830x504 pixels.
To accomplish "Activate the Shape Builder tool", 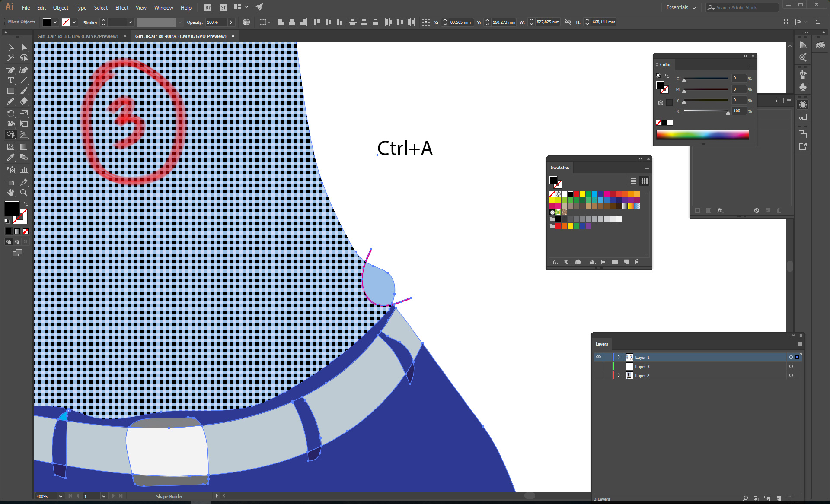I will (11, 135).
